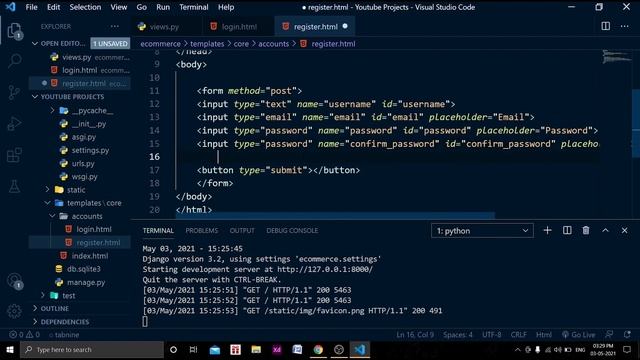The height and width of the screenshot is (360, 640).
Task: Open Source Control view in activity bar
Action: 14,93
